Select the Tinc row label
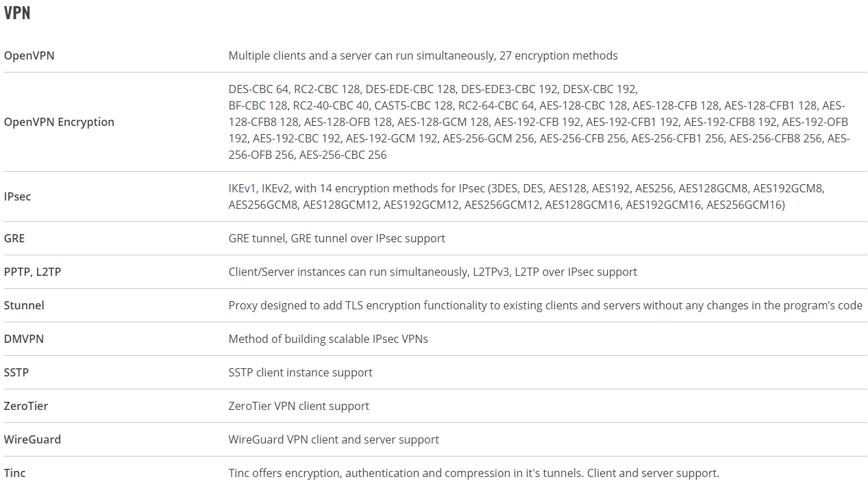Viewport: 868px width, 501px height. coord(14,473)
